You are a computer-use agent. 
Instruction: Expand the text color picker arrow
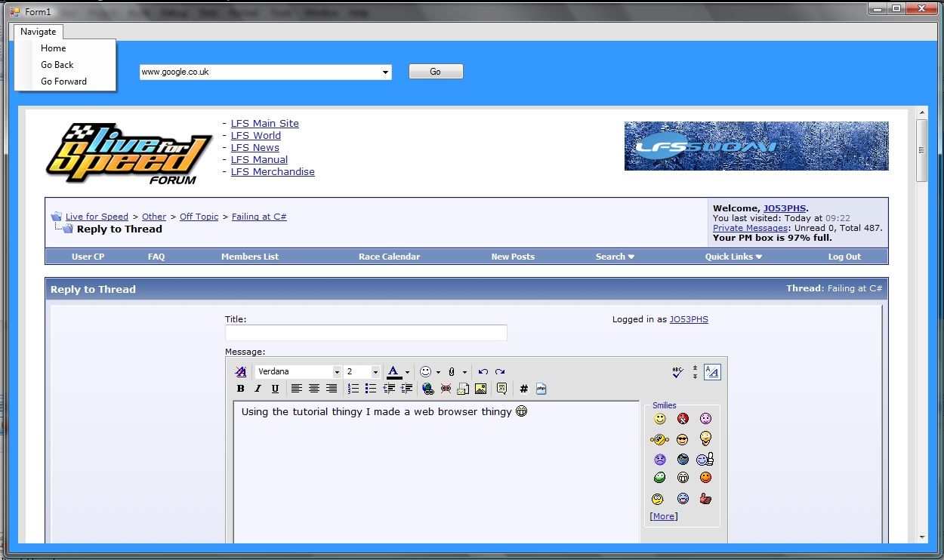407,372
